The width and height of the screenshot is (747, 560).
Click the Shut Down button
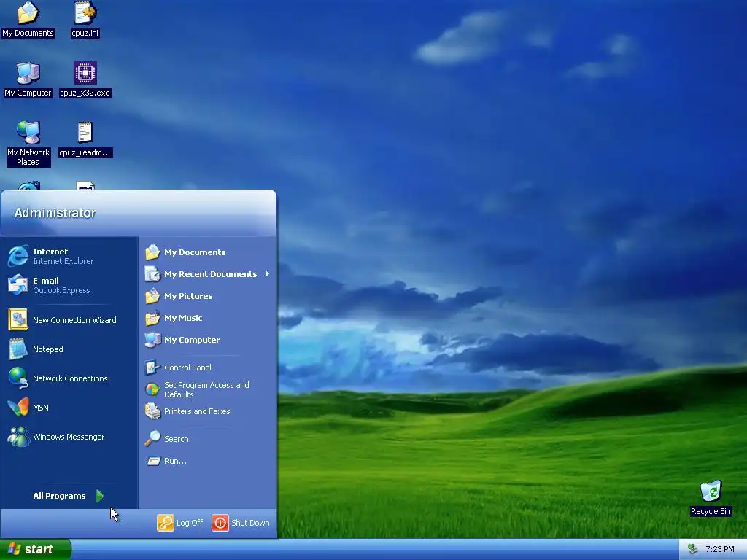241,522
